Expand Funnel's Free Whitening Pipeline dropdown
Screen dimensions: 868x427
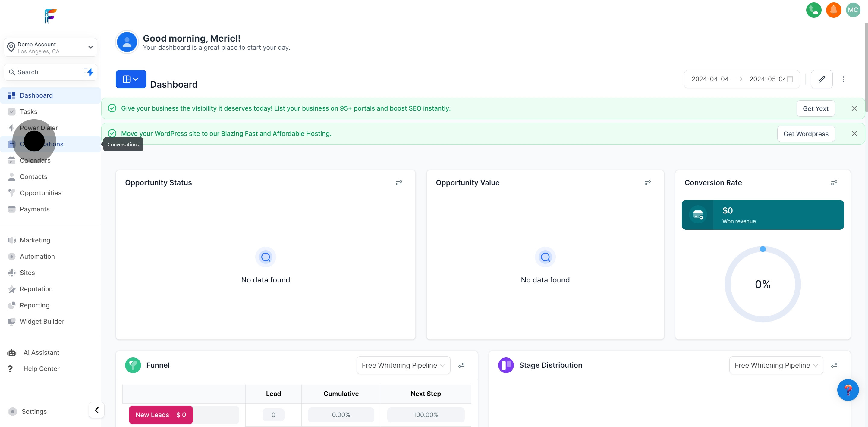coord(403,365)
